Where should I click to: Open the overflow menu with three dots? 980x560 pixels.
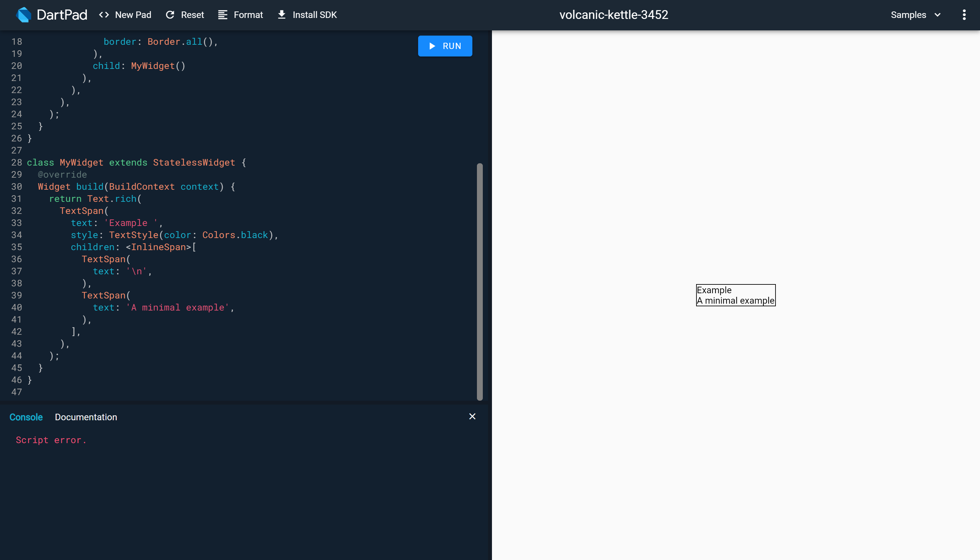click(x=964, y=15)
